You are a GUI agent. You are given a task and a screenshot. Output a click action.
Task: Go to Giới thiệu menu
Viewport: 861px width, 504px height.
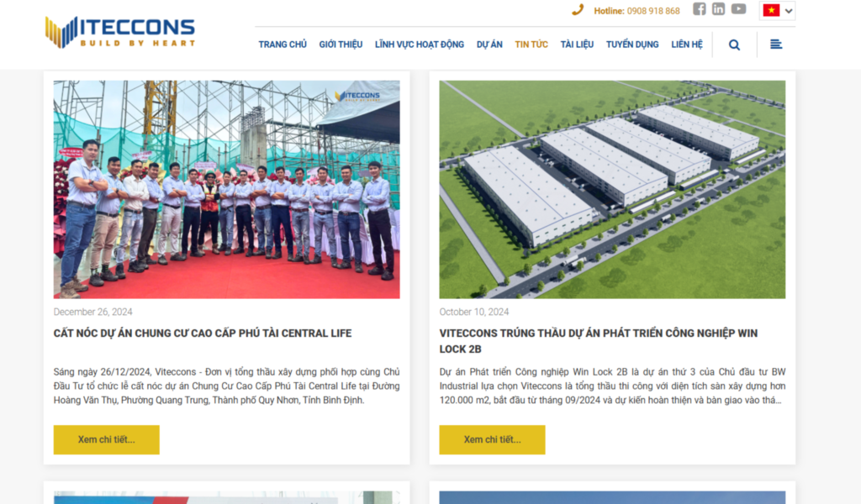(341, 45)
